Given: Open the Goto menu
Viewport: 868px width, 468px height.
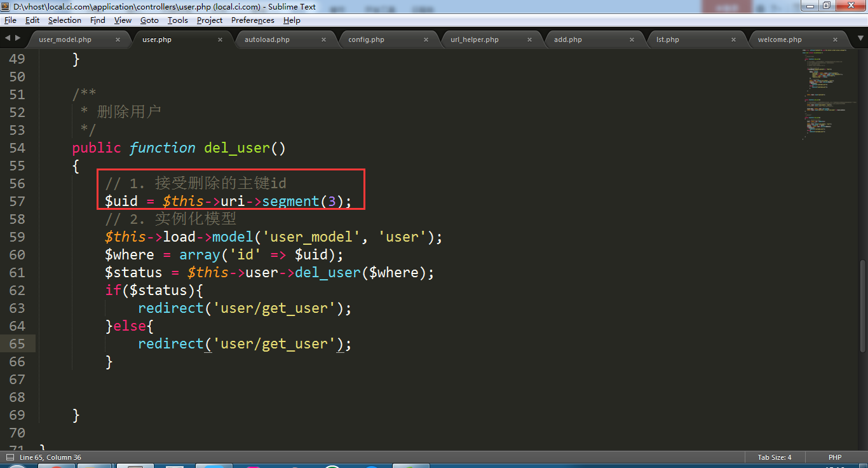Looking at the screenshot, I should 149,20.
